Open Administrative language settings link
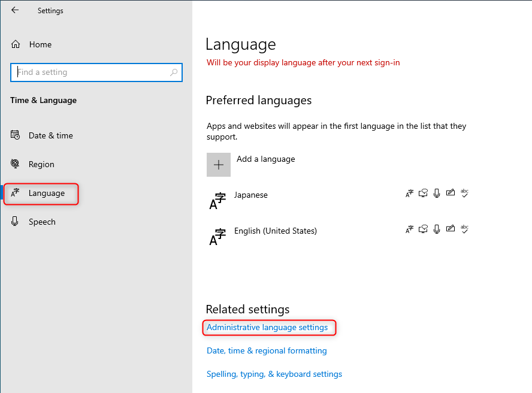This screenshot has height=393, width=532. coord(267,328)
